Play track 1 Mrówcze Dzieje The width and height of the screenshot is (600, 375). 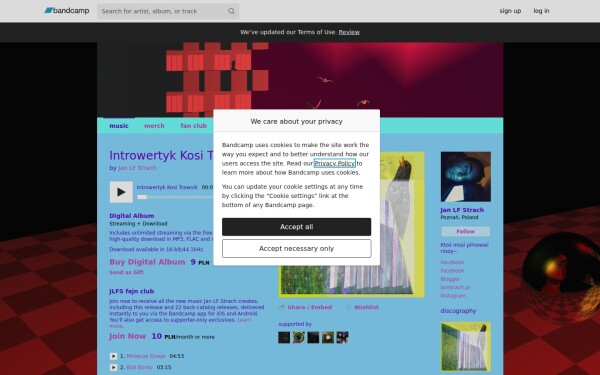point(113,356)
